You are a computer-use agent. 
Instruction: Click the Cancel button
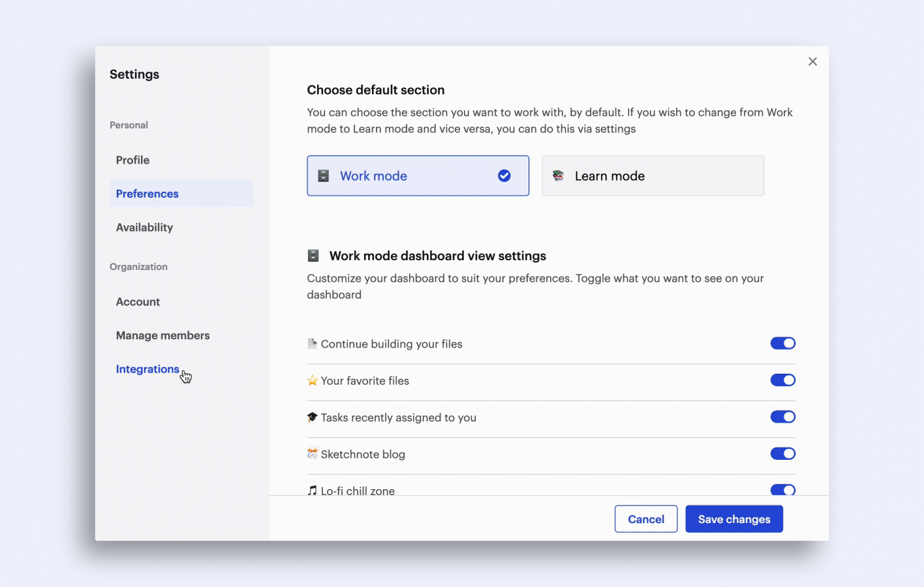(x=645, y=519)
